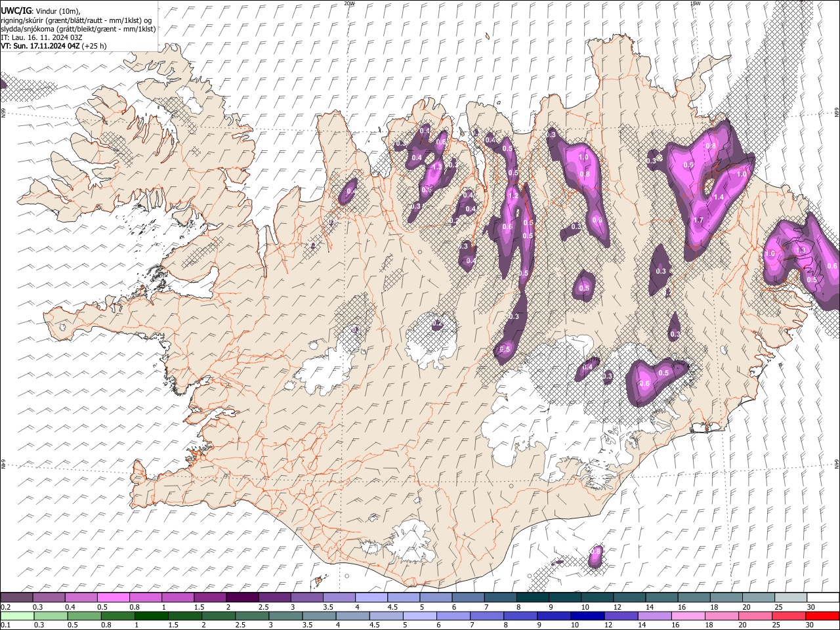
Task: Click the snow legend swatch starting at 1
Action: click(178, 597)
